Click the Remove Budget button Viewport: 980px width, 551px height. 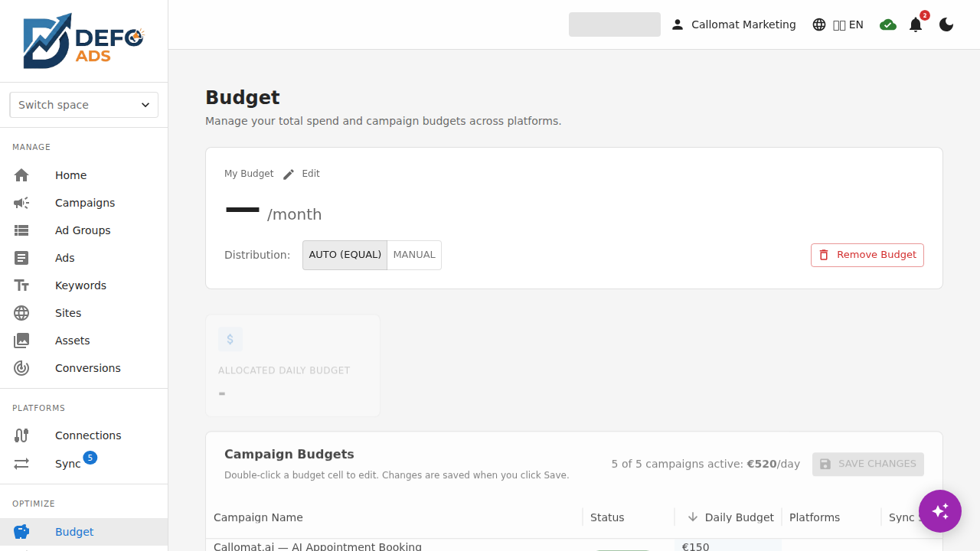coord(867,255)
